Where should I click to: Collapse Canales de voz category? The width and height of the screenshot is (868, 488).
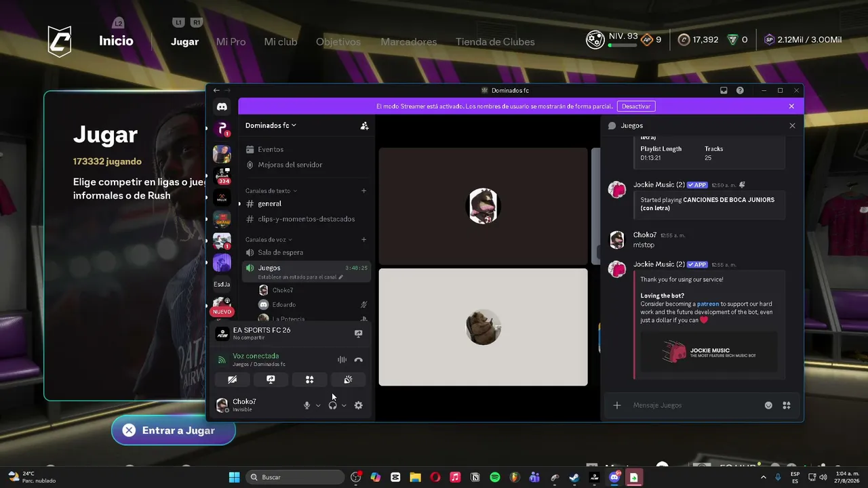tap(269, 239)
